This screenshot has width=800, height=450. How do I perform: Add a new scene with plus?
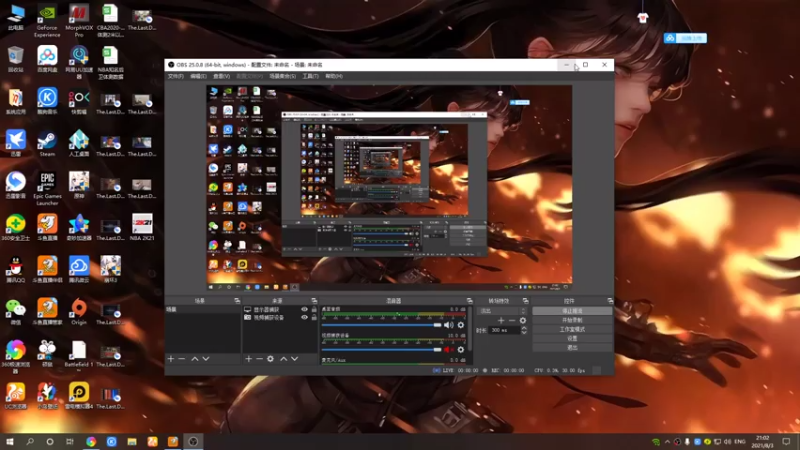pos(171,359)
